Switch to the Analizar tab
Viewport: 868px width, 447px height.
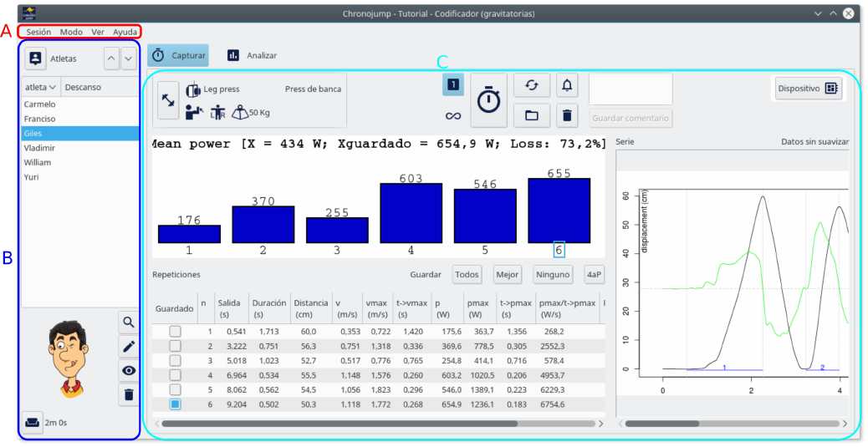tap(252, 56)
